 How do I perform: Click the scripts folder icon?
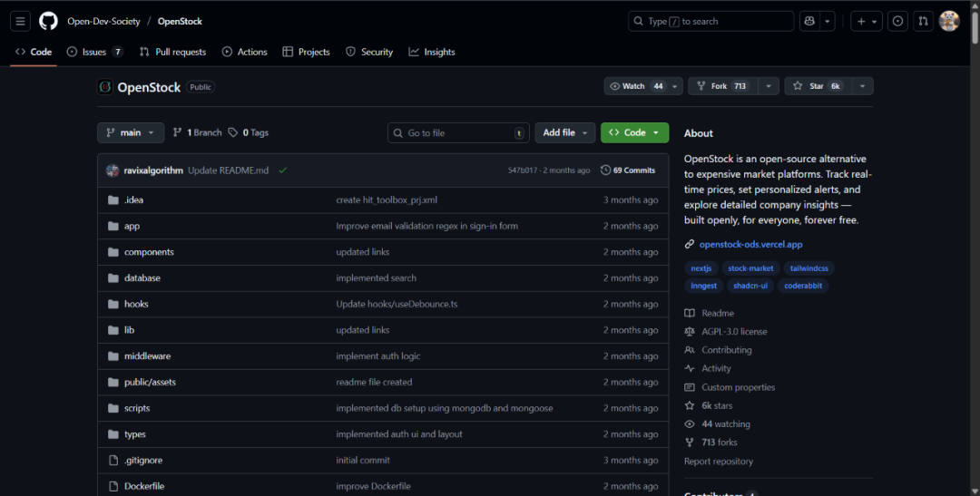(x=113, y=409)
